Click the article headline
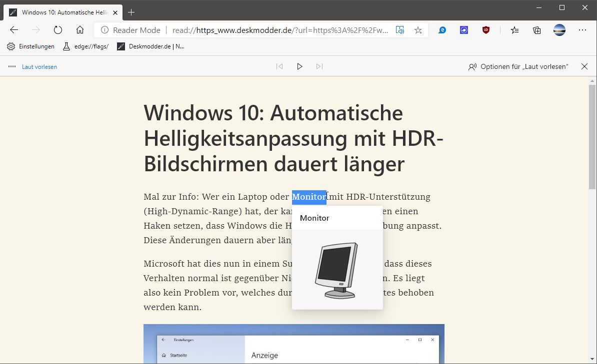597x364 pixels. (x=293, y=138)
